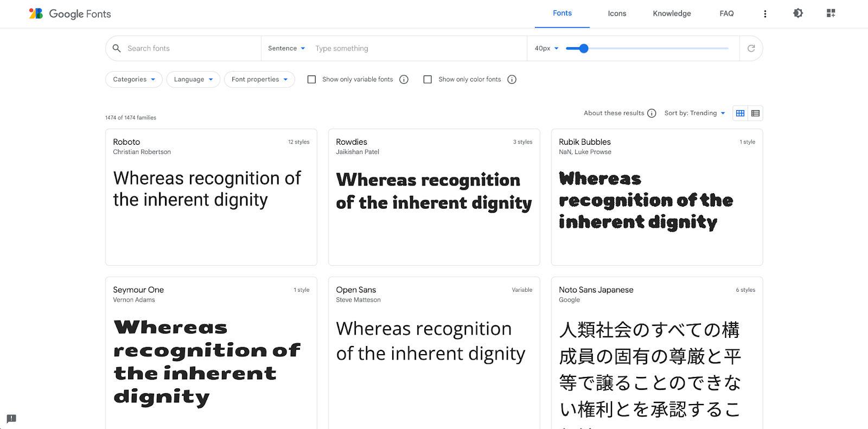Click the font size slider handle
This screenshot has width=868, height=429.
point(584,48)
